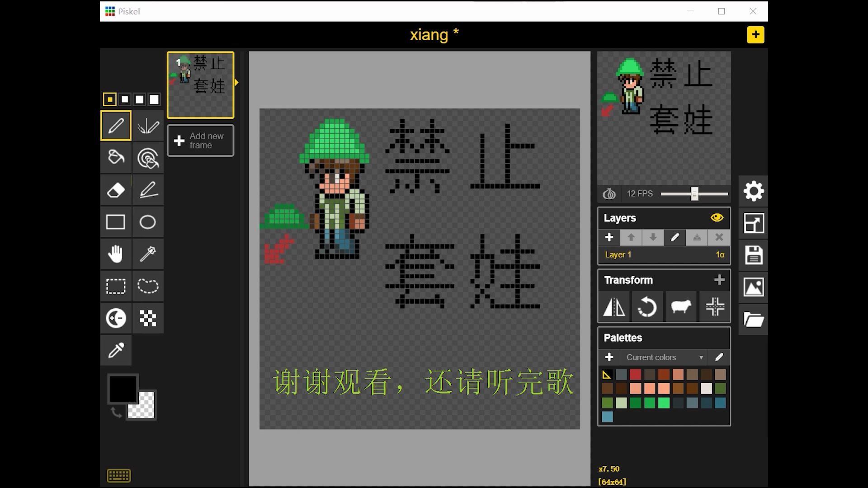Image resolution: width=868 pixels, height=488 pixels.
Task: Open the Current colors palette dropdown
Action: (664, 357)
